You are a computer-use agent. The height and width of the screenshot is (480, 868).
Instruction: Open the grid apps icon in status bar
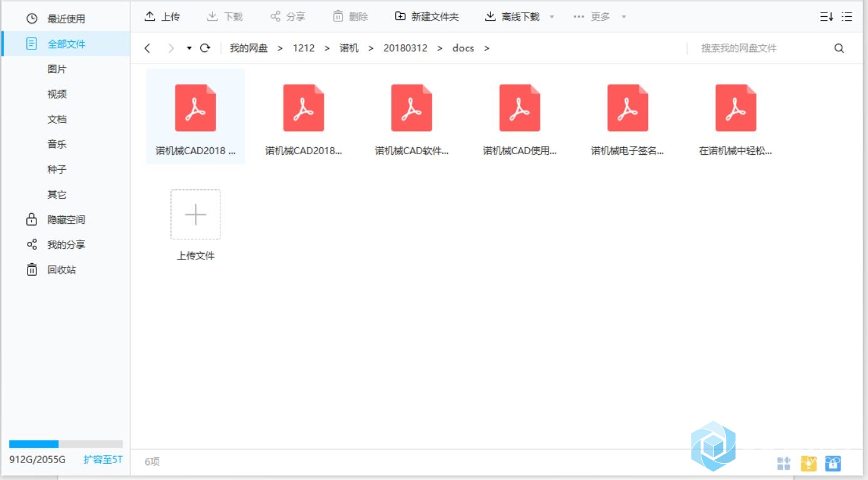pyautogui.click(x=784, y=464)
